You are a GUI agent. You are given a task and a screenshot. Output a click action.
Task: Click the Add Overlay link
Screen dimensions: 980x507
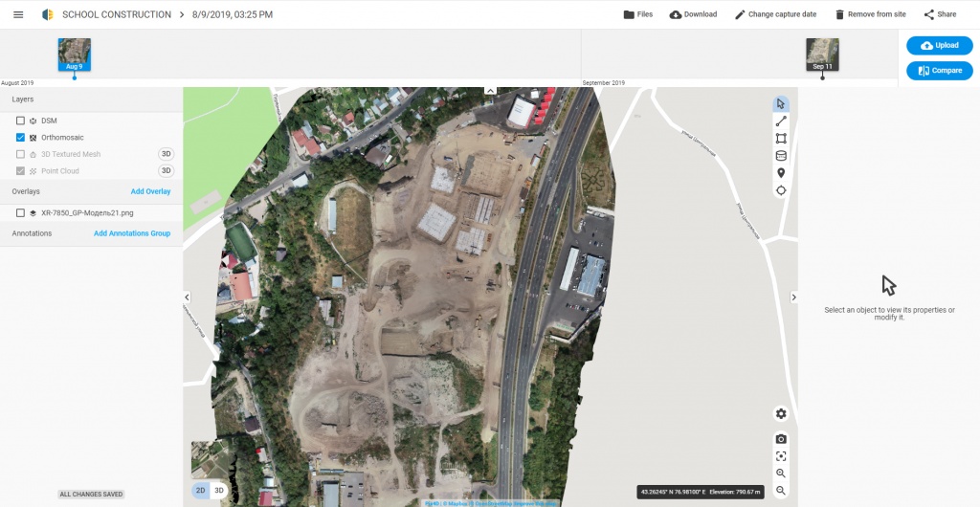coord(150,192)
